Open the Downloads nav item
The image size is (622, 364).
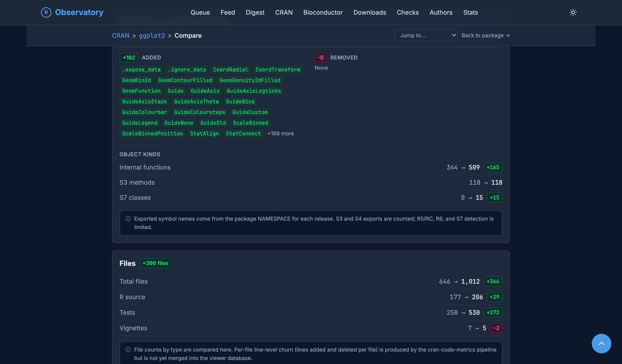[369, 12]
